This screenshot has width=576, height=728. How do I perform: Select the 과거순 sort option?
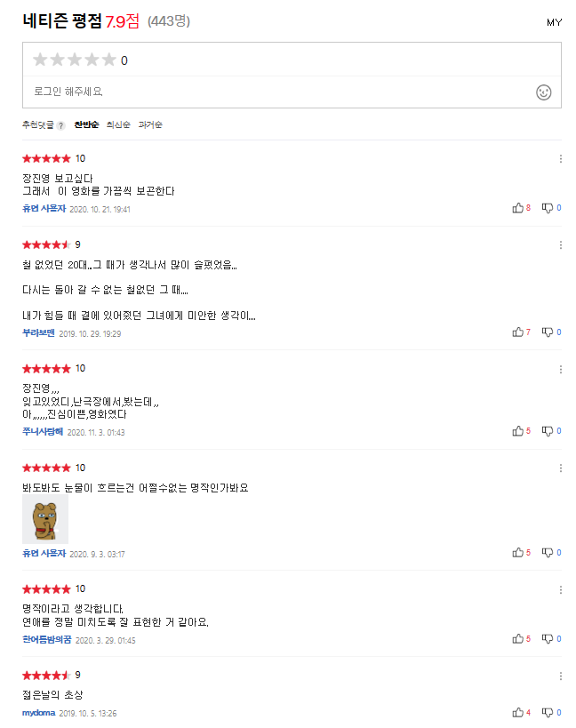150,125
